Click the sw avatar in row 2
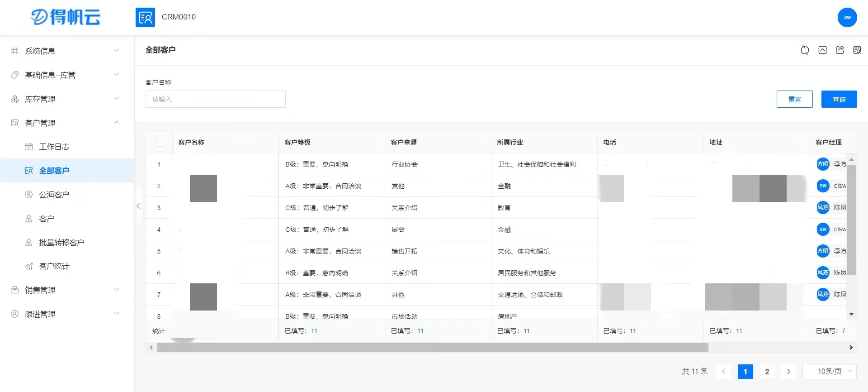The width and height of the screenshot is (868, 392). click(823, 186)
